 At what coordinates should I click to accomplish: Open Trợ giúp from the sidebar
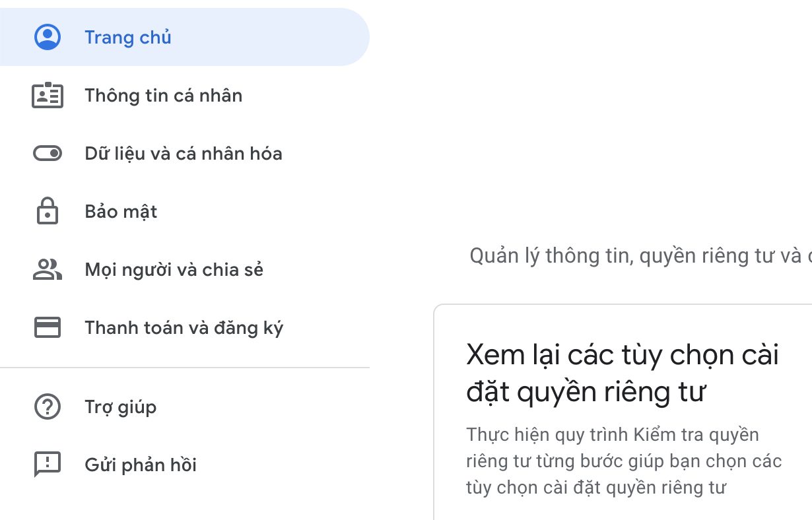click(121, 406)
